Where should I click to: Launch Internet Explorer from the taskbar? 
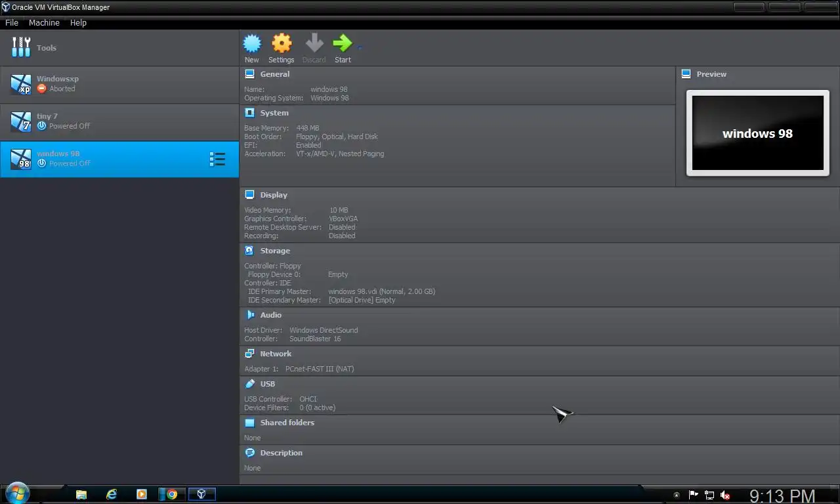point(112,494)
